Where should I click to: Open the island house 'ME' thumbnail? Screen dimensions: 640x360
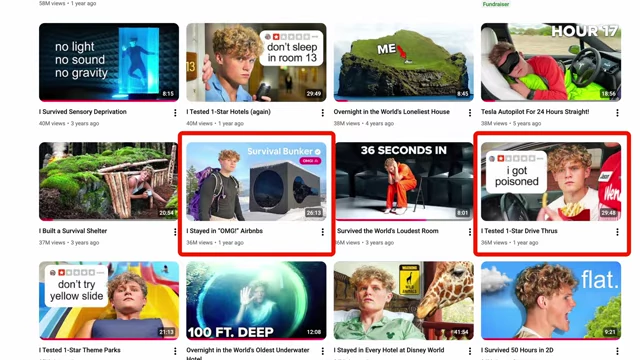click(x=404, y=62)
